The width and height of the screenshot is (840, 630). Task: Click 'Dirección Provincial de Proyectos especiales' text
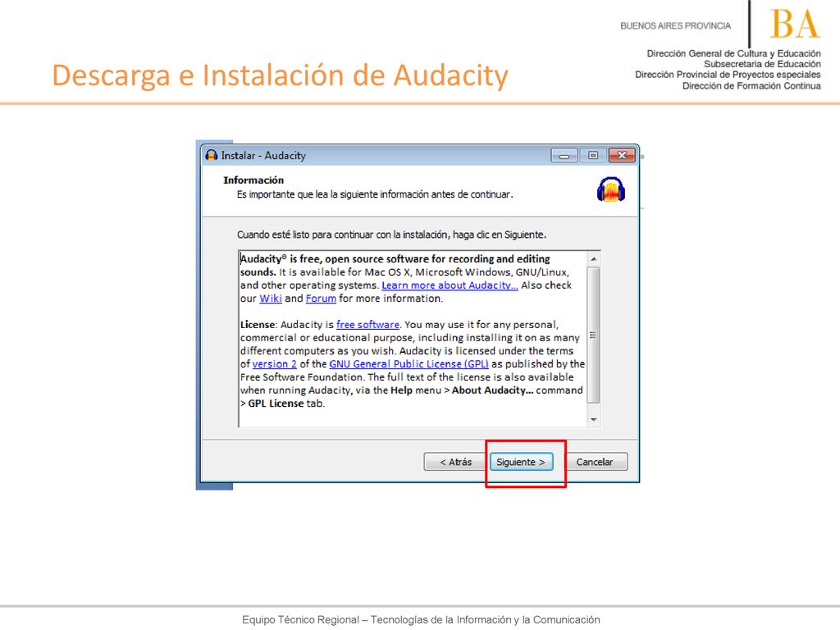tap(728, 75)
